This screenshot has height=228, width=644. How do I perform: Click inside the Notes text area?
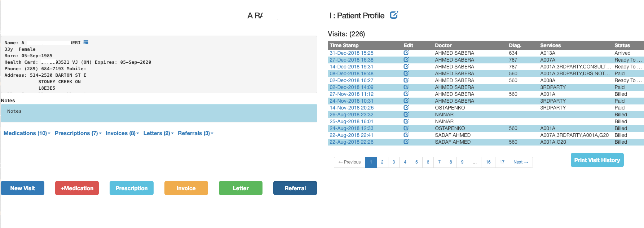point(159,113)
